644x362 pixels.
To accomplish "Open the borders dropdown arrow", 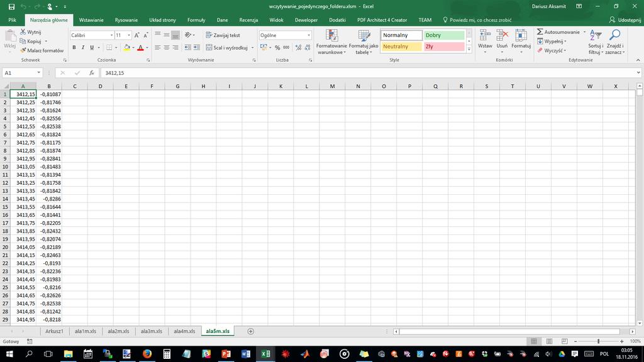I will click(x=116, y=48).
